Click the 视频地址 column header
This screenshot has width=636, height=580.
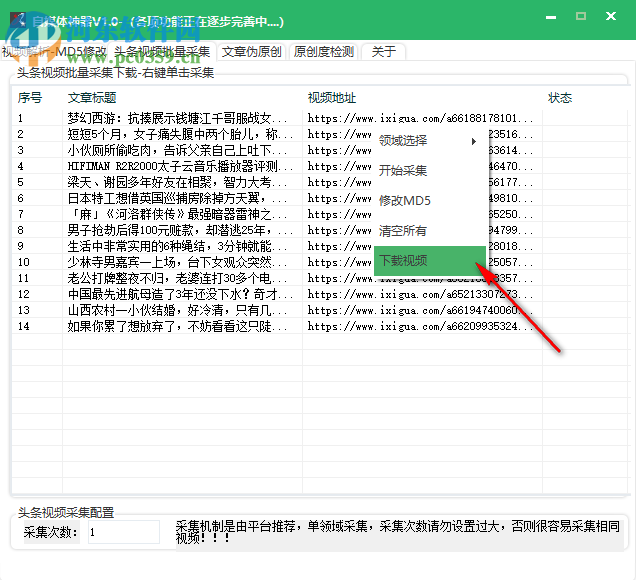tap(332, 98)
